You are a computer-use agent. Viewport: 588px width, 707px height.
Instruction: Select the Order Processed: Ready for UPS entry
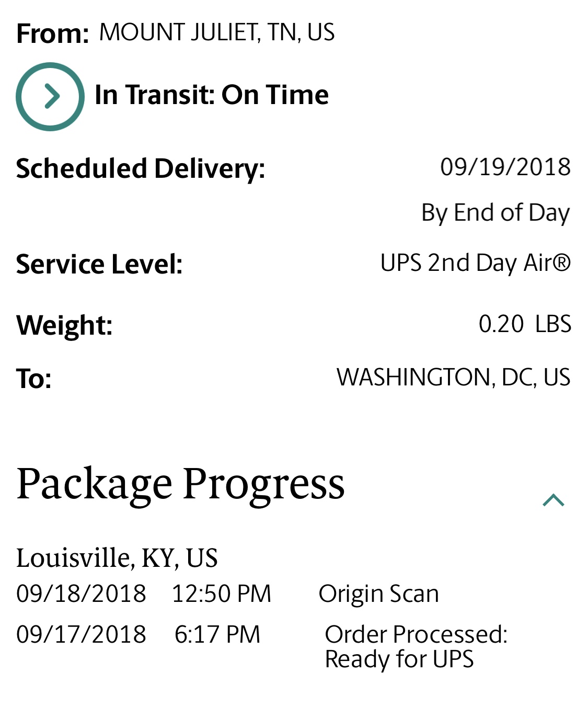pos(416,646)
